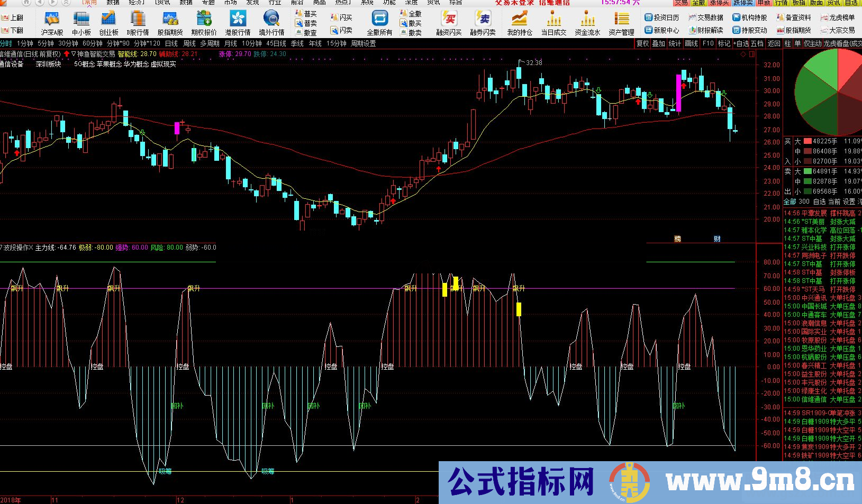Click the 龙虎榜单 link
This screenshot has width=862, height=504.
click(838, 17)
